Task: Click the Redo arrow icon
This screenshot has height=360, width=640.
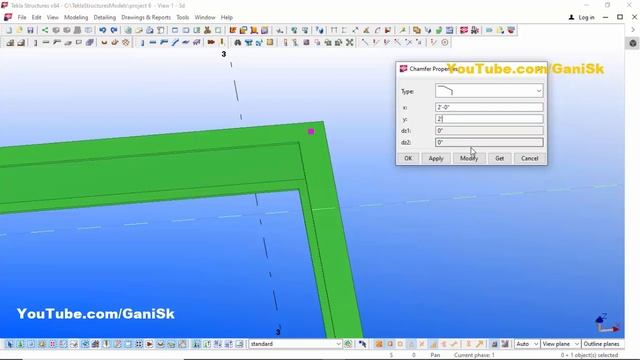Action: click(114, 30)
